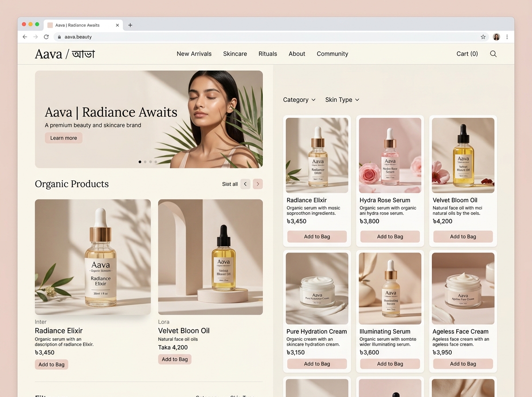Bookmark page with the star icon
The height and width of the screenshot is (397, 532).
click(483, 37)
